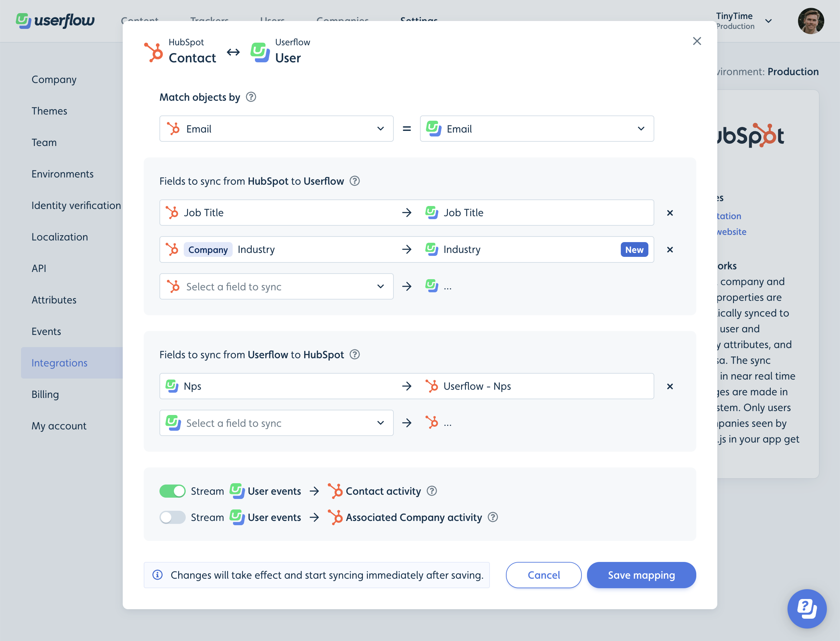Click the info icon in the changes notice
Image resolution: width=840 pixels, height=641 pixels.
point(157,575)
